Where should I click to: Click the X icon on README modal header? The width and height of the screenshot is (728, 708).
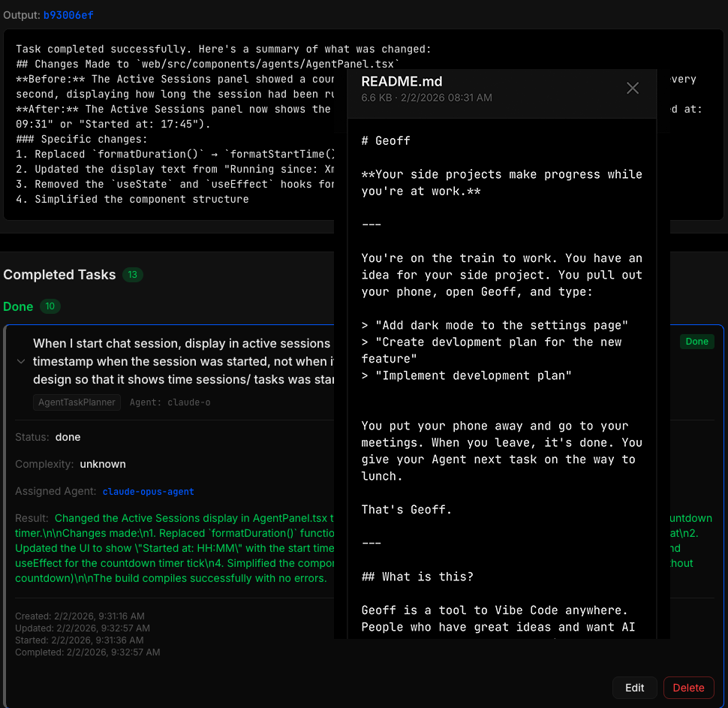pyautogui.click(x=633, y=86)
